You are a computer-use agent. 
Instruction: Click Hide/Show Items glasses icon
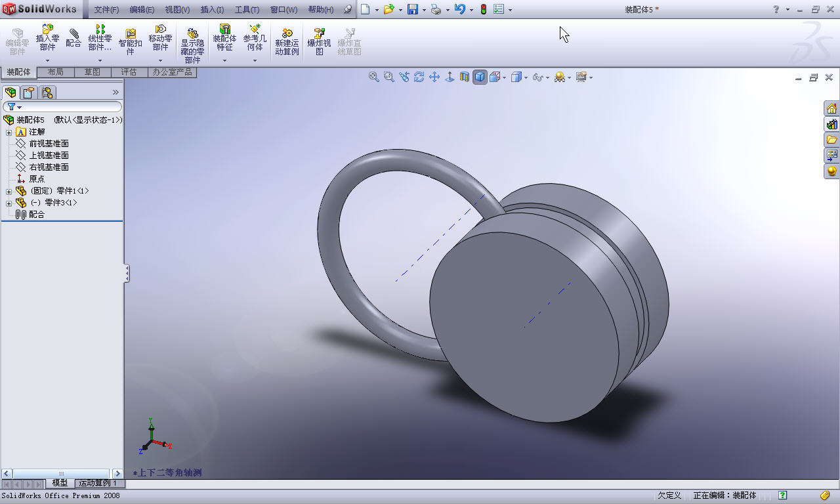click(x=538, y=77)
